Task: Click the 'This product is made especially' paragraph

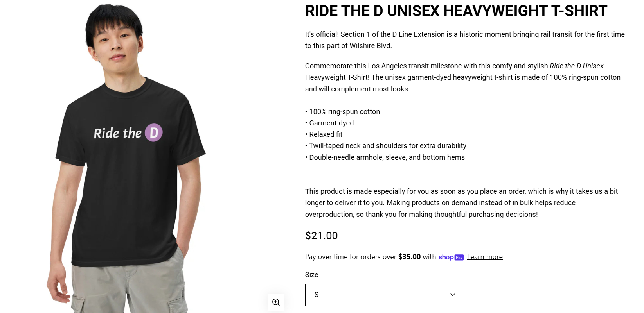Action: pyautogui.click(x=462, y=203)
